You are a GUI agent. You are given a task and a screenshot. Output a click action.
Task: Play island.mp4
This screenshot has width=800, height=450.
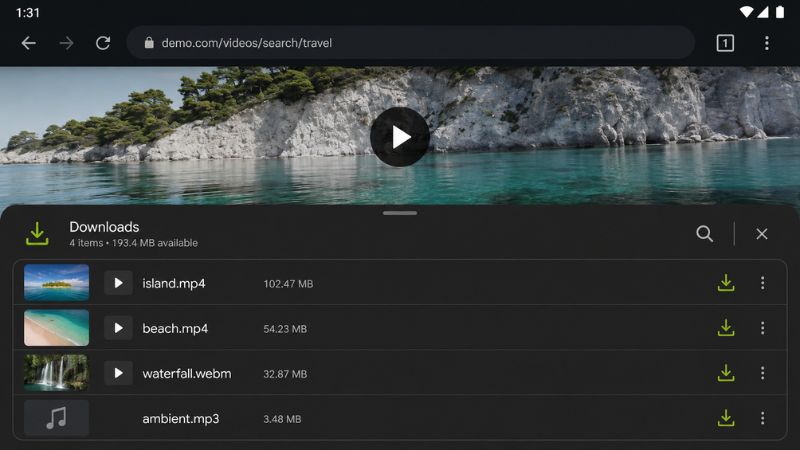(118, 283)
